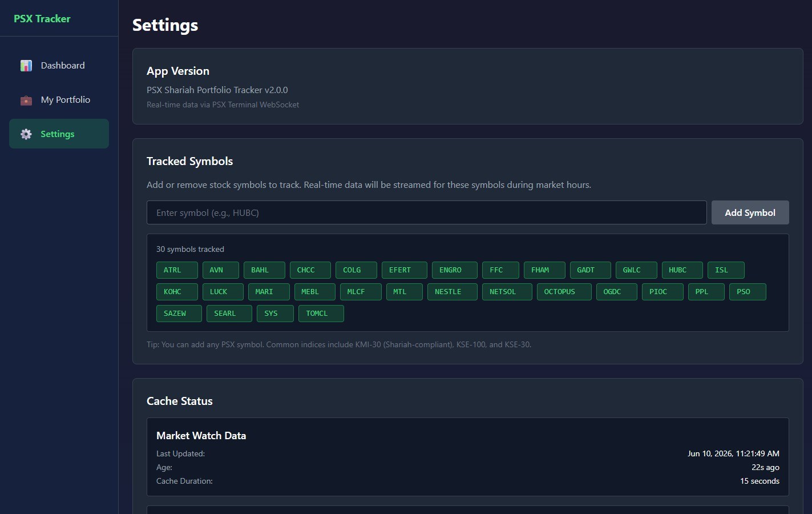Click the 'Add or remove stock symbols' description
Screen dimensions: 812x514
369,185
